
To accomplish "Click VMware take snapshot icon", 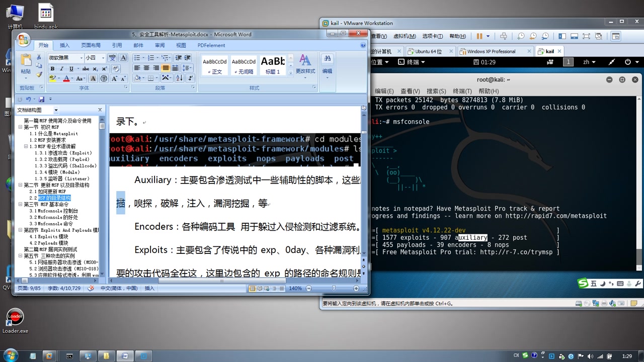I will (520, 36).
